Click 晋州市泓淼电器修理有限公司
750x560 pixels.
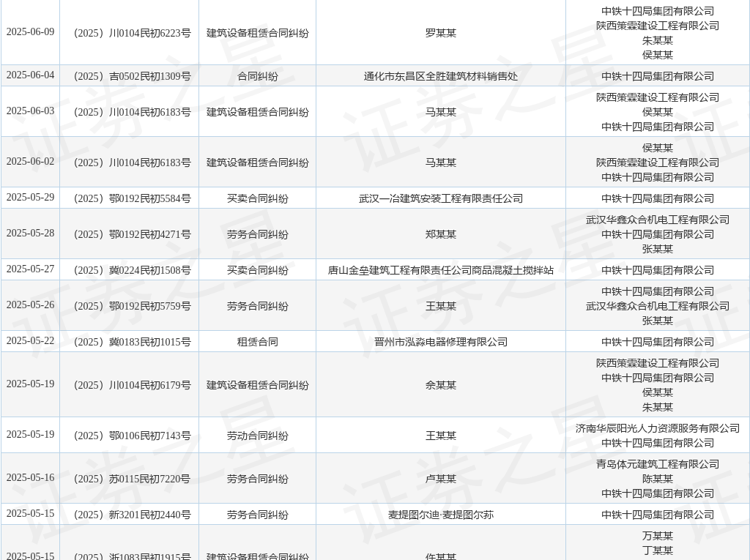440,342
